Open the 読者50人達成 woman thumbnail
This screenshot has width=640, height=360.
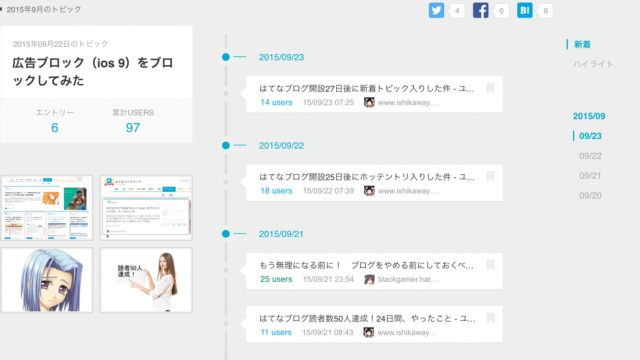pyautogui.click(x=146, y=280)
